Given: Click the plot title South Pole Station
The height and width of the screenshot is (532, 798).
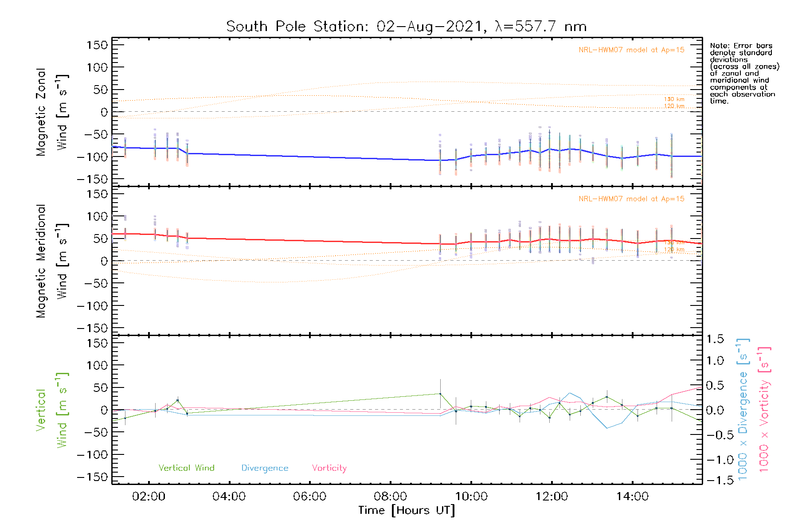Looking at the screenshot, I should click(406, 27).
